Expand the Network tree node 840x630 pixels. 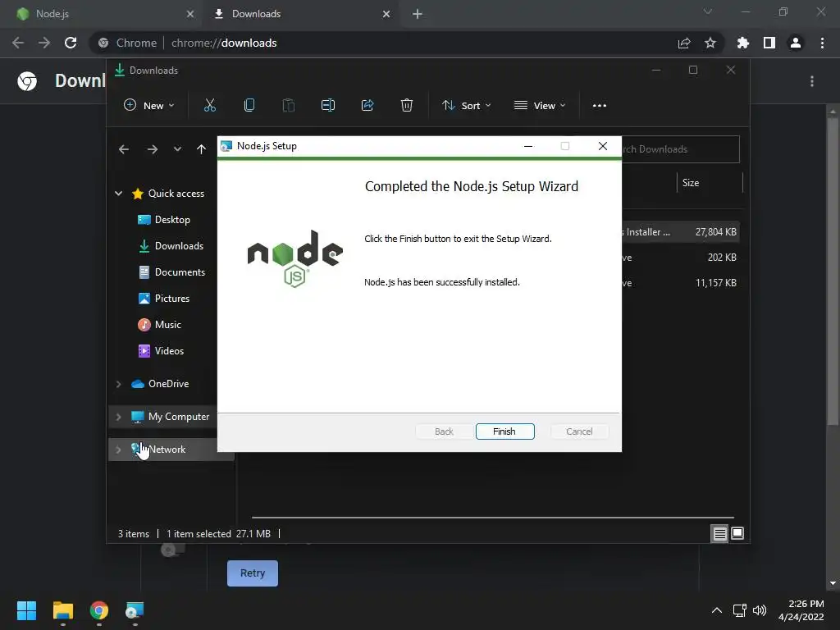coord(118,450)
